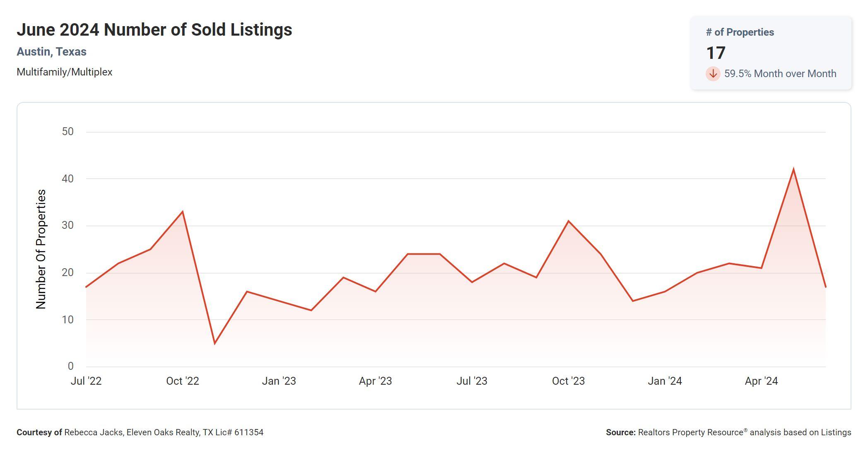Click the Oct '23 peak data point
The height and width of the screenshot is (456, 868).
click(568, 221)
